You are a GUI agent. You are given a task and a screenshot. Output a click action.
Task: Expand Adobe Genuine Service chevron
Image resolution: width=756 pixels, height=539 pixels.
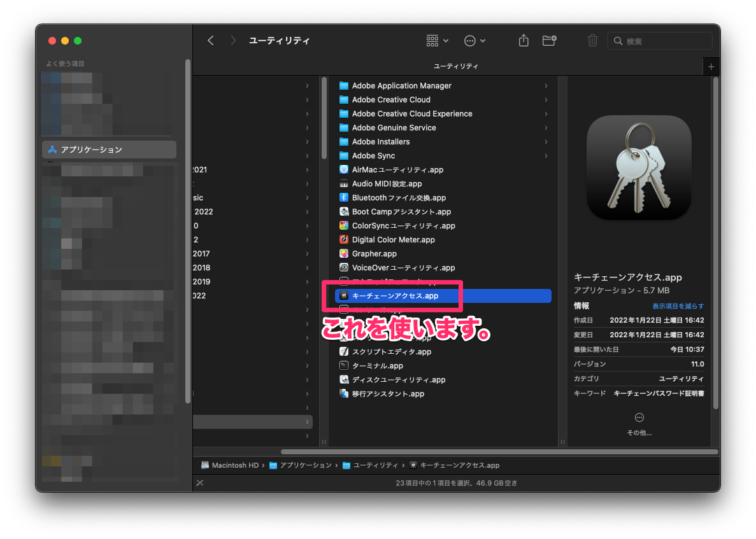click(x=546, y=128)
